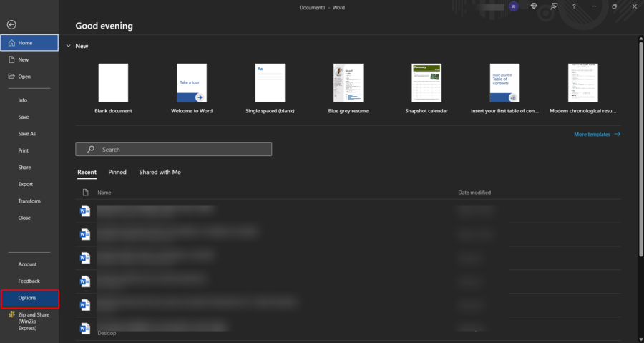Click the file type column icon

coord(85,192)
